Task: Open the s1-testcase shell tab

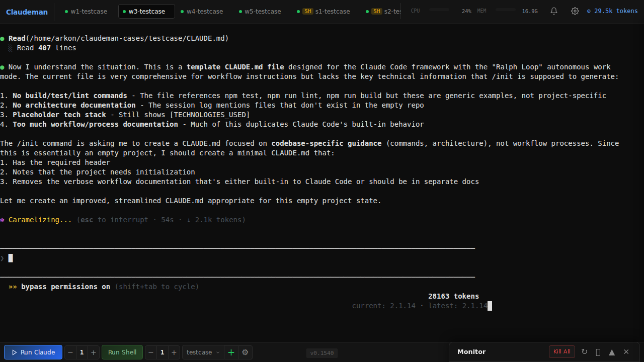Action: pos(323,11)
